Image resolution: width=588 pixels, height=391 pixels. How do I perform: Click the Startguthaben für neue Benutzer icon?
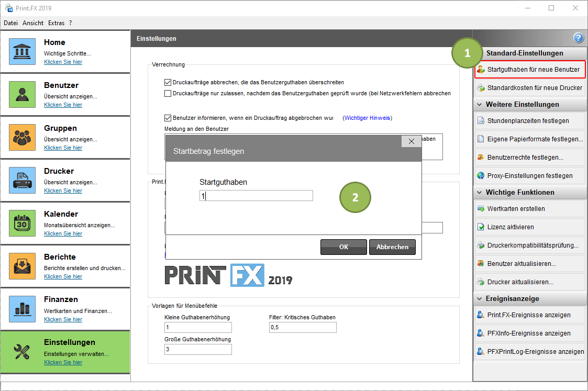(x=481, y=69)
